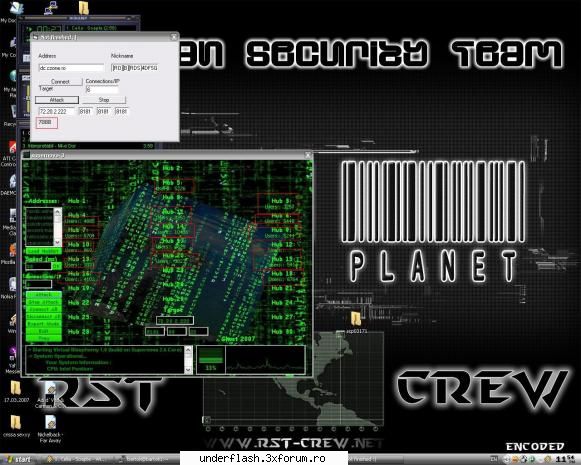Click the Speed (ms) input field
581x465 pixels.
click(39, 266)
